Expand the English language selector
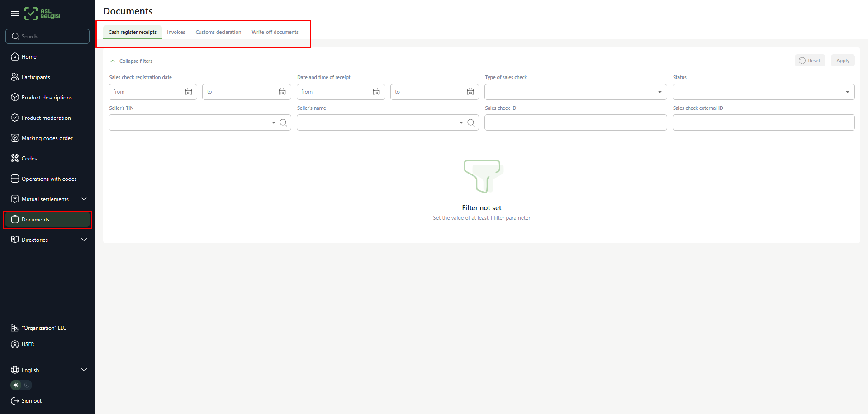This screenshot has height=414, width=868. click(84, 370)
